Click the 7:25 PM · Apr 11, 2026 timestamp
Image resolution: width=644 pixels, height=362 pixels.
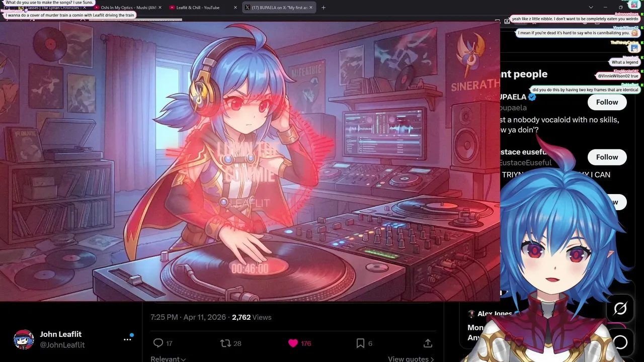[x=189, y=317]
